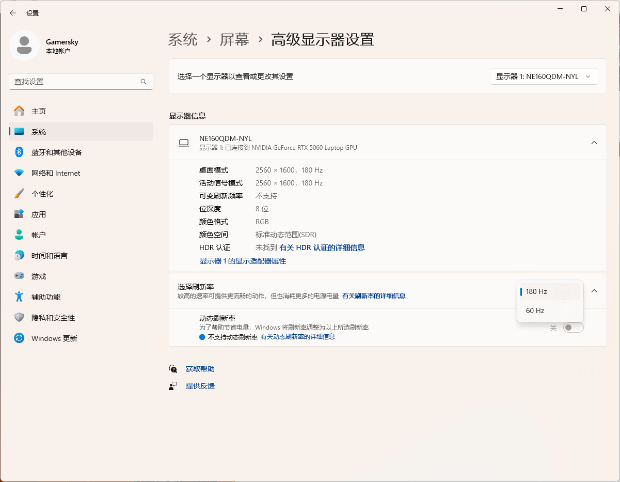Navigate to 屏幕 in the breadcrumb

pyautogui.click(x=234, y=40)
